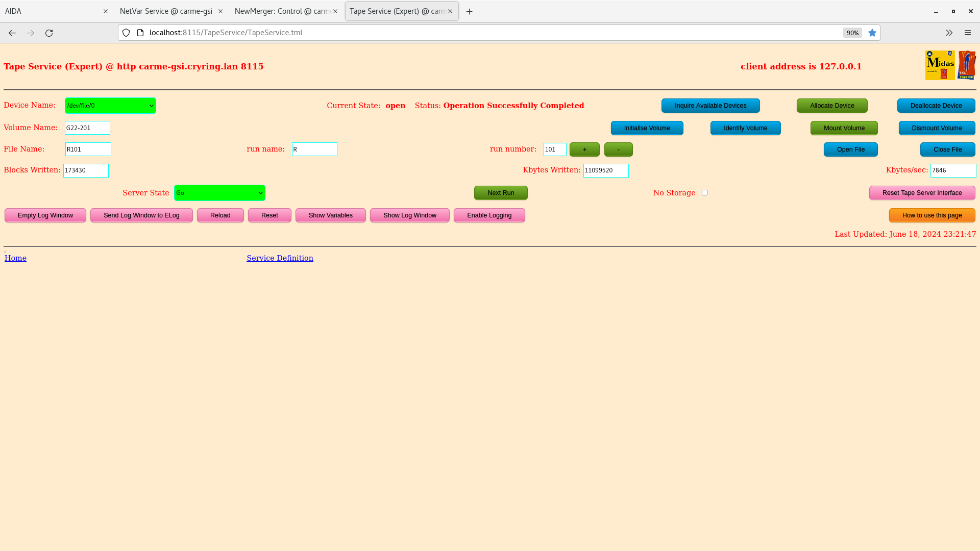Enable Logging for the tape service

[489, 215]
